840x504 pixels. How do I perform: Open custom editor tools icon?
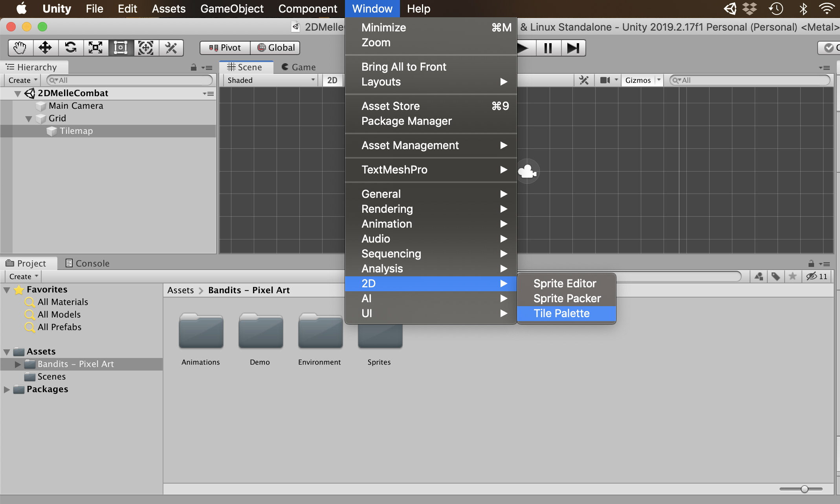[171, 48]
